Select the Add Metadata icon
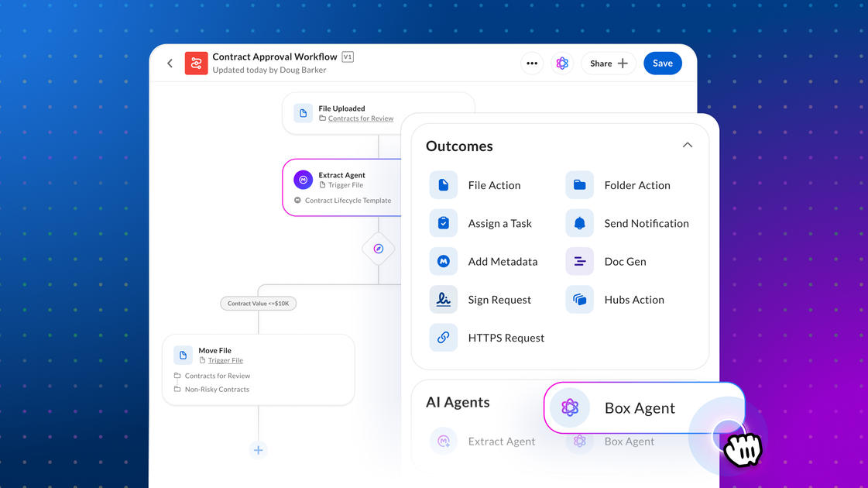The width and height of the screenshot is (868, 488). point(444,262)
